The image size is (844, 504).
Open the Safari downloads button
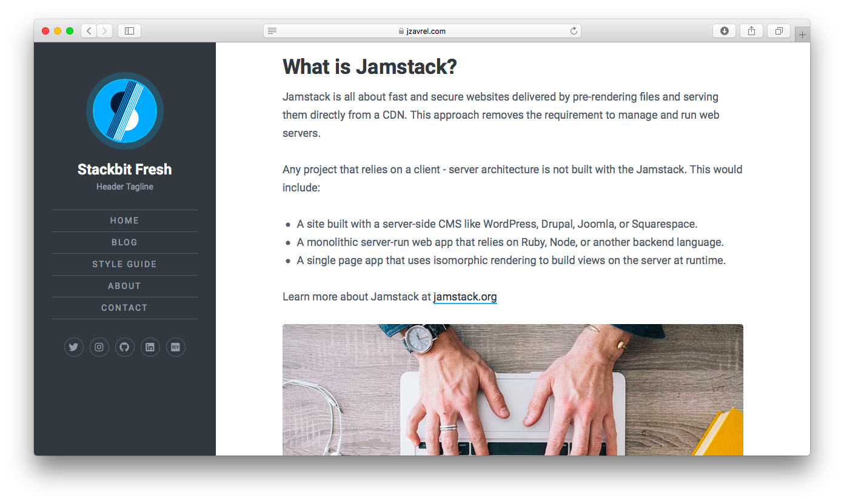pyautogui.click(x=724, y=31)
